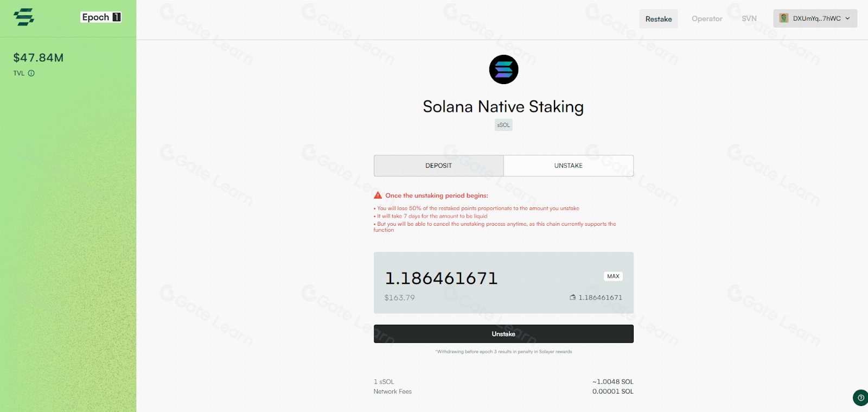Click the red warning triangle icon

(378, 195)
